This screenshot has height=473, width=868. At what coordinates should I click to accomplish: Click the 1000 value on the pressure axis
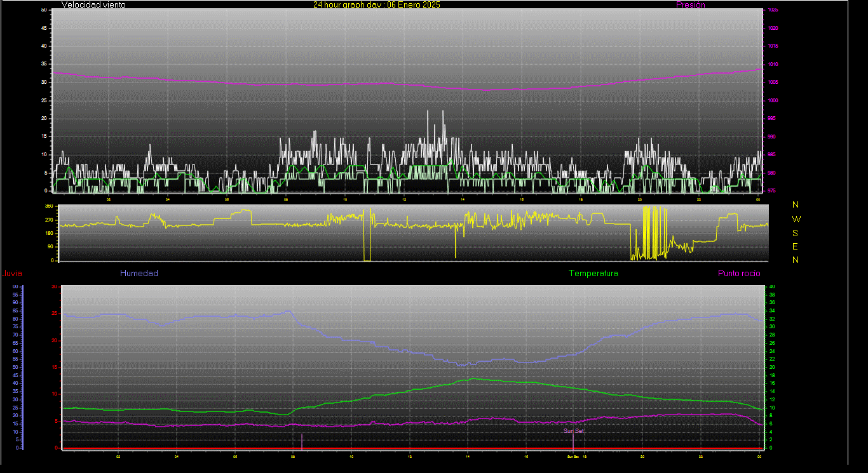point(772,100)
